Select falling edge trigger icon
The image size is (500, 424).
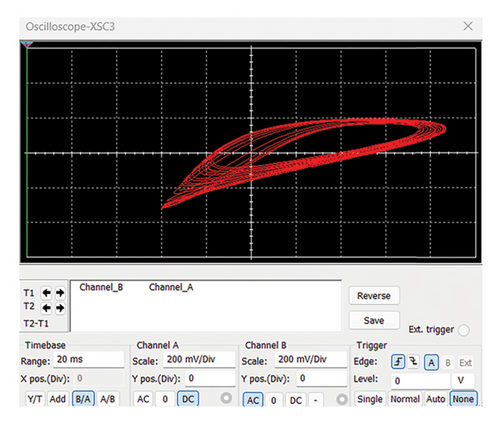[x=413, y=362]
